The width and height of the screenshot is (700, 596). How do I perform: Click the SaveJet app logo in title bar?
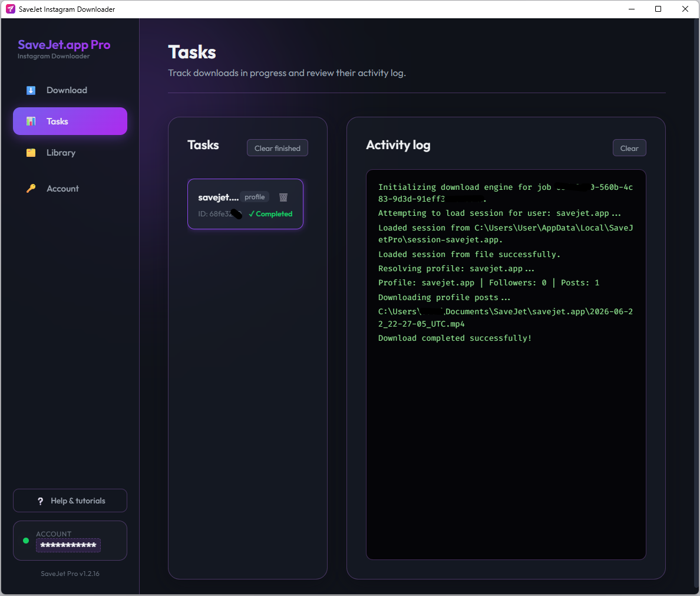pyautogui.click(x=10, y=9)
